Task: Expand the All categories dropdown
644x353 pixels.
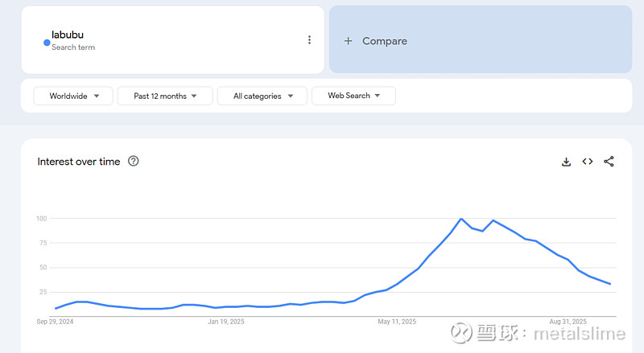Action: click(262, 96)
